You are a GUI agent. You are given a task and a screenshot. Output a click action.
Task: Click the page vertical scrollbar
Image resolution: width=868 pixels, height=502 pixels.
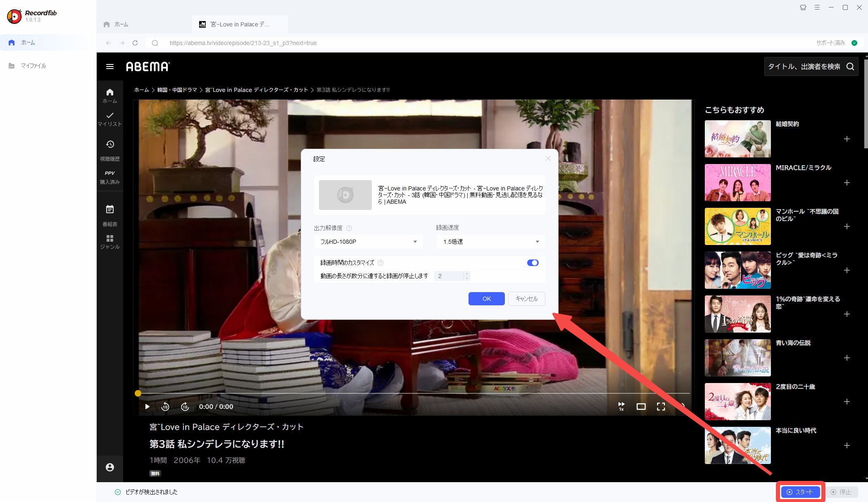866,104
